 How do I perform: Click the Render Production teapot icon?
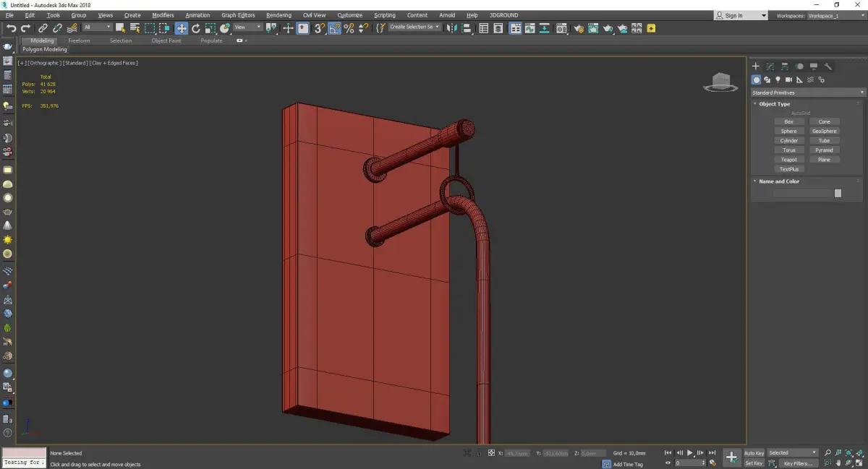608,28
